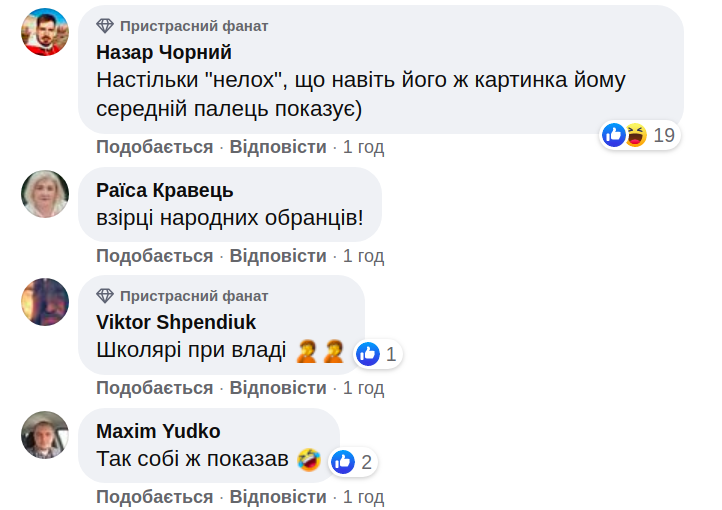Like Viktor Shpendiuk's comment
The image size is (722, 510).
(x=154, y=388)
